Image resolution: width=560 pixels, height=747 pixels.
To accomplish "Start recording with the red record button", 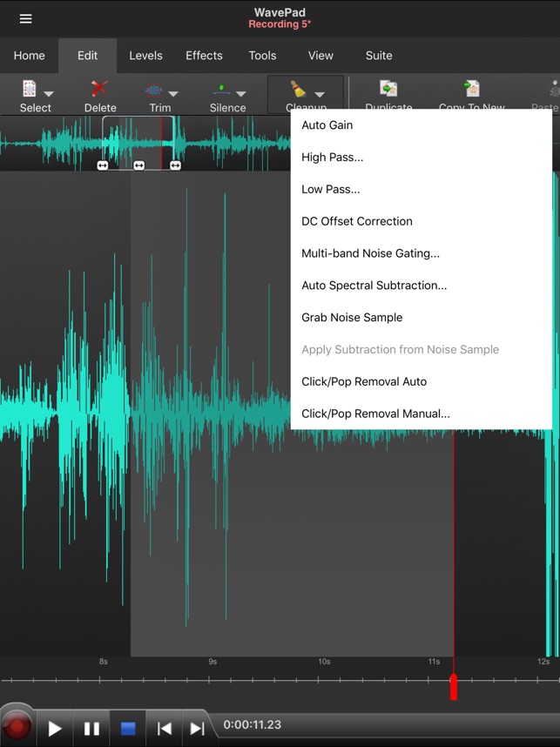I will coord(17,726).
